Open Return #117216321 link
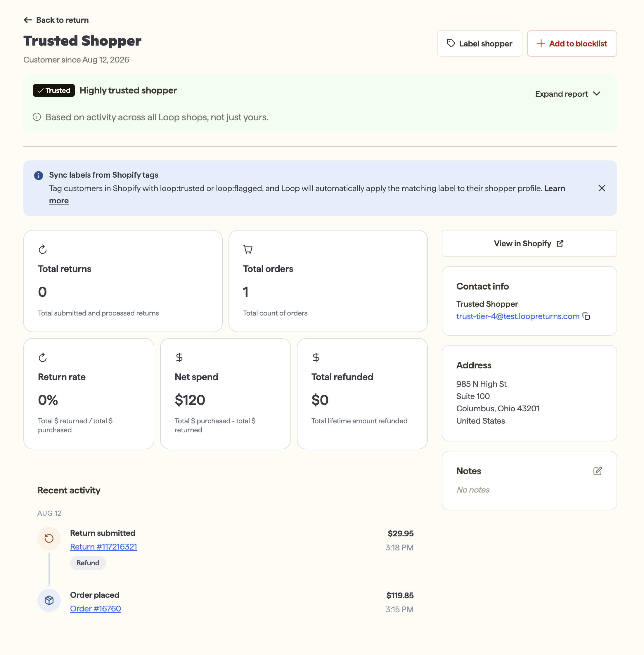Viewport: 644px width, 655px height. tap(103, 546)
